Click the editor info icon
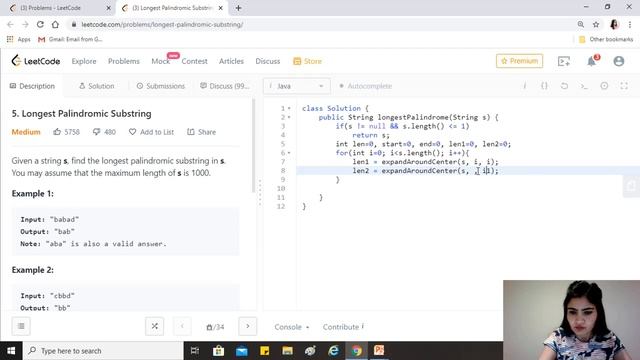The height and width of the screenshot is (360, 640). click(x=524, y=86)
